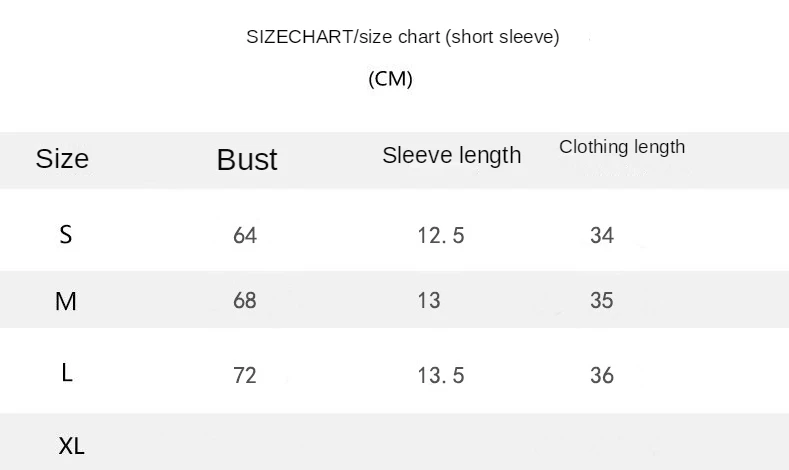
Task: Click bust value 72
Action: click(245, 375)
